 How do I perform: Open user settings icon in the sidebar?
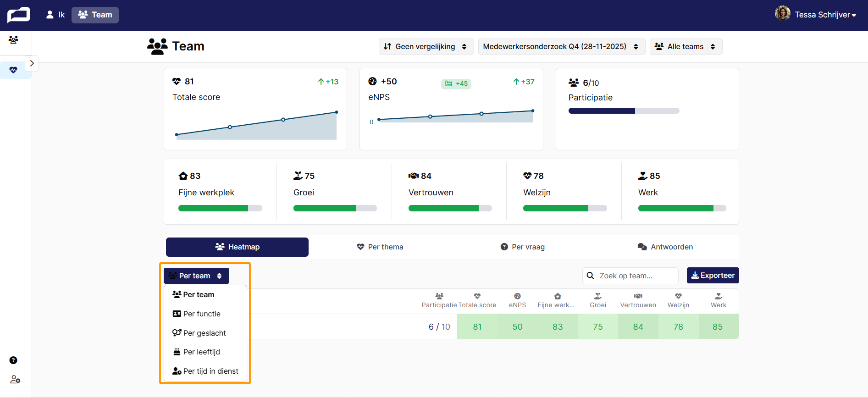pos(15,380)
